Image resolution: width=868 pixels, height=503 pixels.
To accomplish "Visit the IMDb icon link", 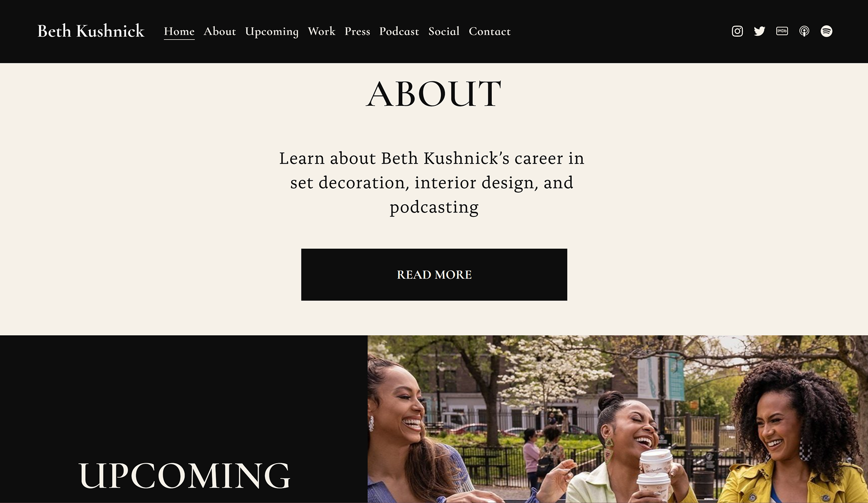I will tap(782, 31).
